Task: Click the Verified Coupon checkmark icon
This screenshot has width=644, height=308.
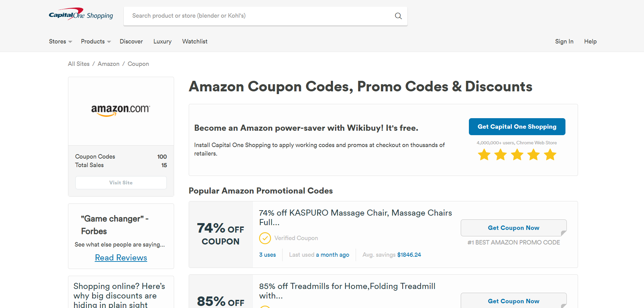Action: click(265, 238)
